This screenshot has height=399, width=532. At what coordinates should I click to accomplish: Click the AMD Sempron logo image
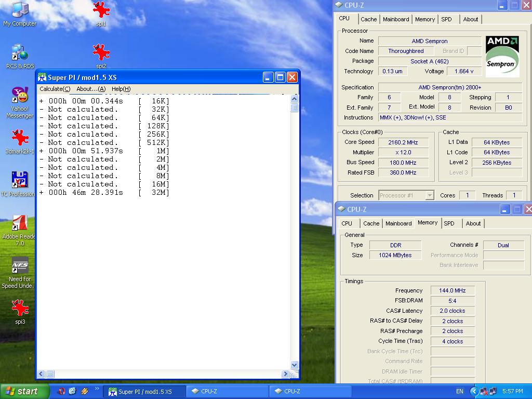(x=502, y=56)
